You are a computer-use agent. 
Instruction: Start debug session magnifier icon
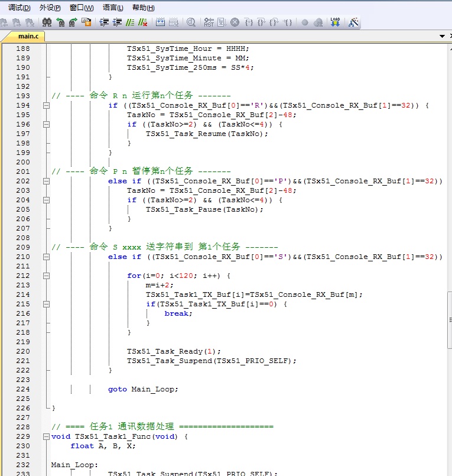click(x=191, y=22)
